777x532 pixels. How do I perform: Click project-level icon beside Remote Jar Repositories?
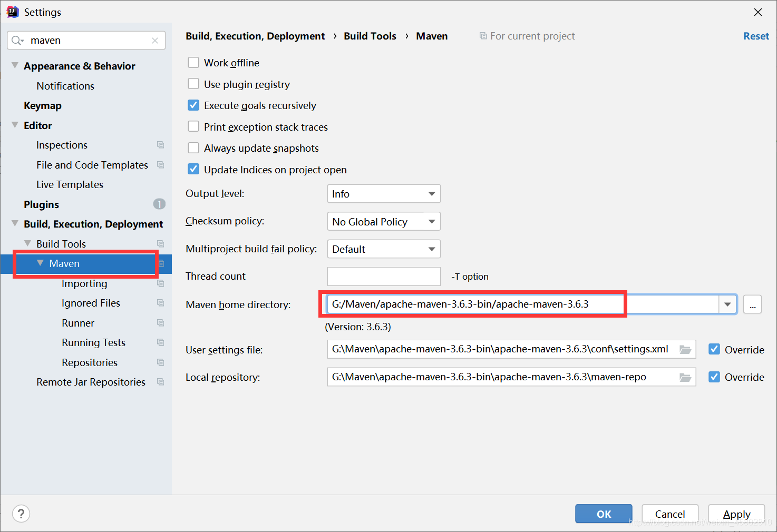[161, 382]
